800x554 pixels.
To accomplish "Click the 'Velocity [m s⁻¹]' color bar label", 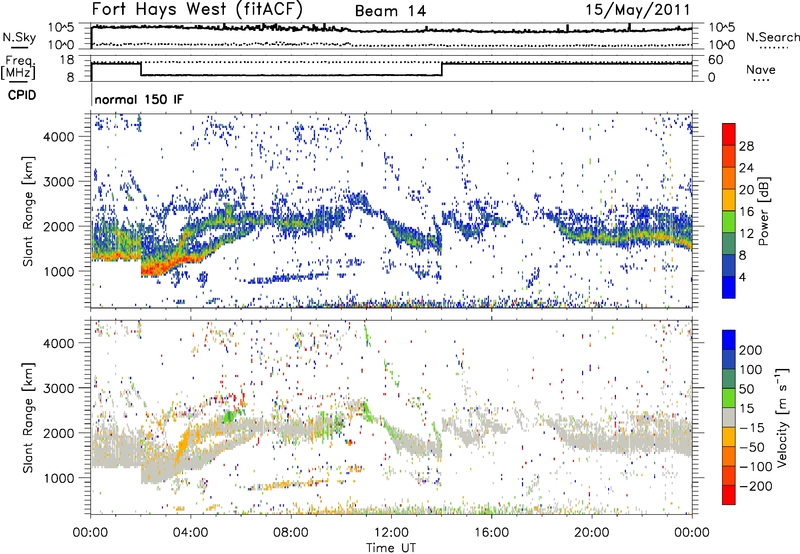I will pyautogui.click(x=782, y=417).
